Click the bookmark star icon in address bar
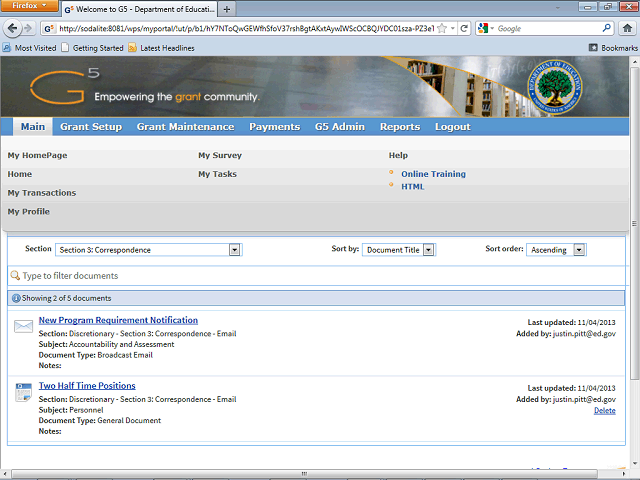This screenshot has width=640, height=480. coord(442,28)
